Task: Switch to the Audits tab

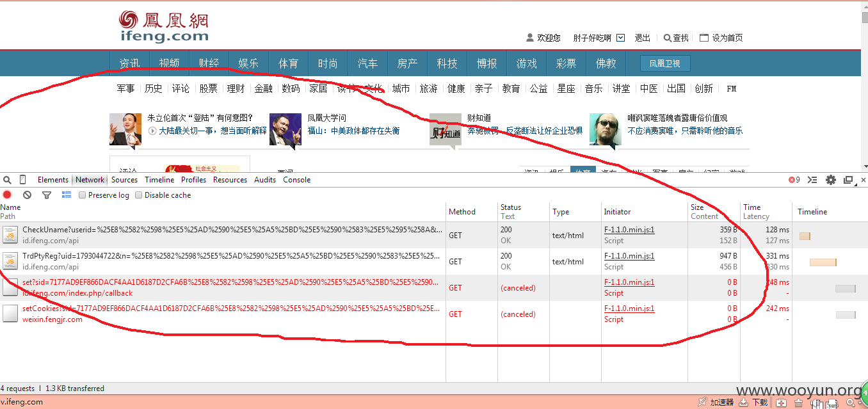Action: (x=265, y=180)
